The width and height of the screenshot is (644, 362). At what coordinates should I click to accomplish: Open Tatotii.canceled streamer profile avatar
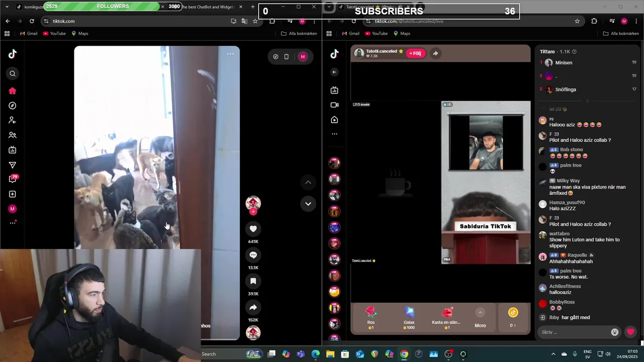(359, 53)
